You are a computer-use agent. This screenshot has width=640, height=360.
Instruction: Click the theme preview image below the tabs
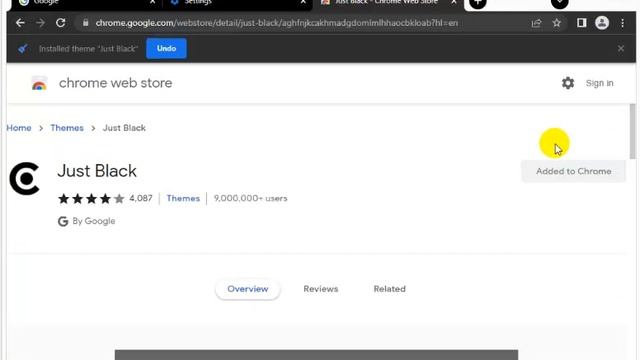[316, 355]
